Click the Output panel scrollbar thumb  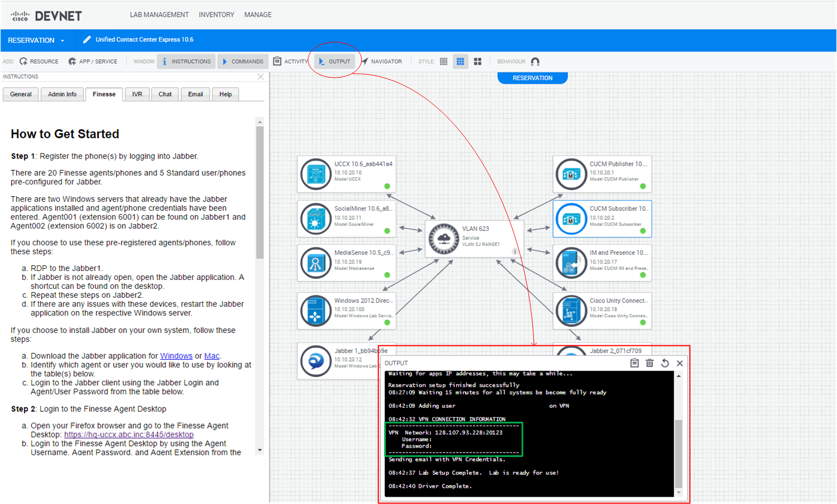click(x=679, y=454)
